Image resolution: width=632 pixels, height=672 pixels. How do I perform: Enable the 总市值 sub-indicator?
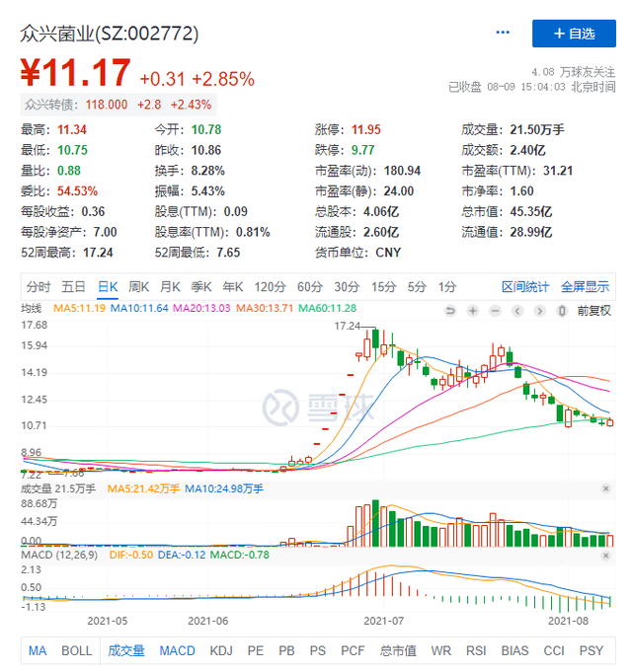[398, 650]
